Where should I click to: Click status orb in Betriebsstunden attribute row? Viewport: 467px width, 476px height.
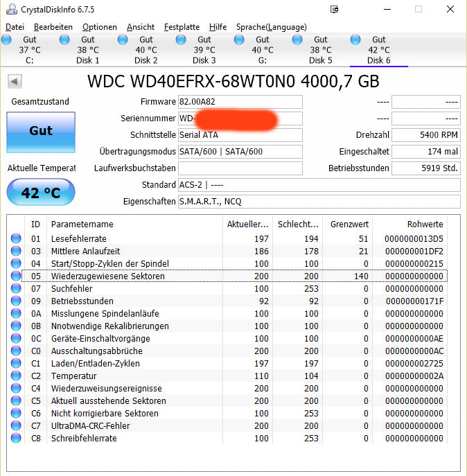click(x=16, y=301)
